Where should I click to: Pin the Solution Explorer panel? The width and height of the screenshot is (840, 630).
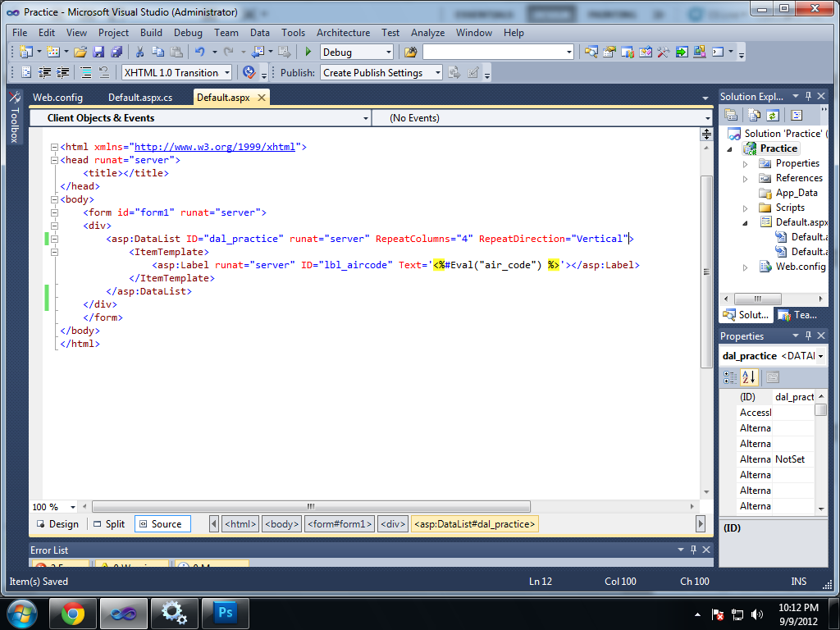[808, 97]
